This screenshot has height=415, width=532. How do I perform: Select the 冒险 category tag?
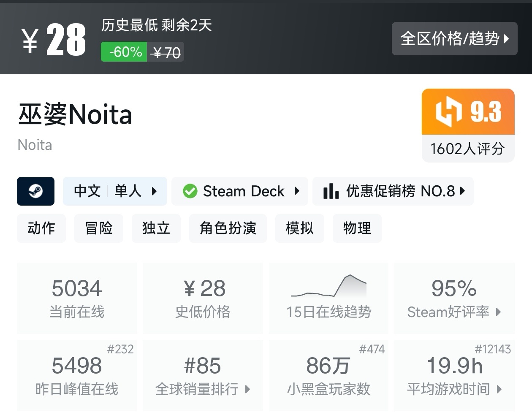(98, 228)
